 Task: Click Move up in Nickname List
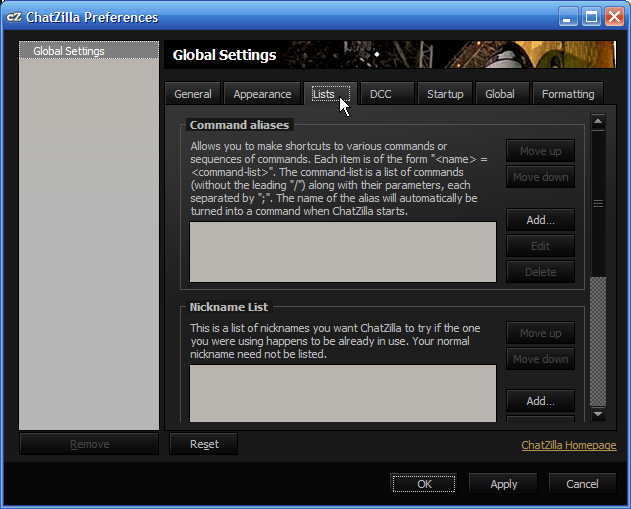540,333
